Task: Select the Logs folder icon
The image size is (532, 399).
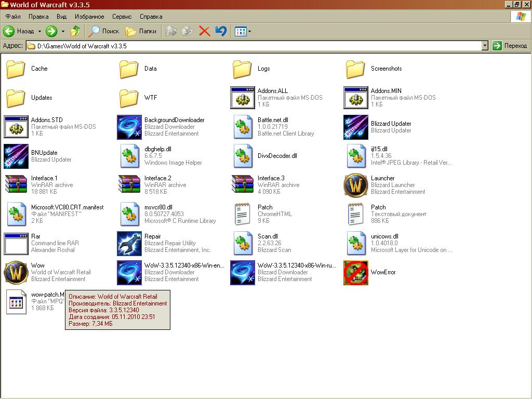Action: [x=242, y=69]
